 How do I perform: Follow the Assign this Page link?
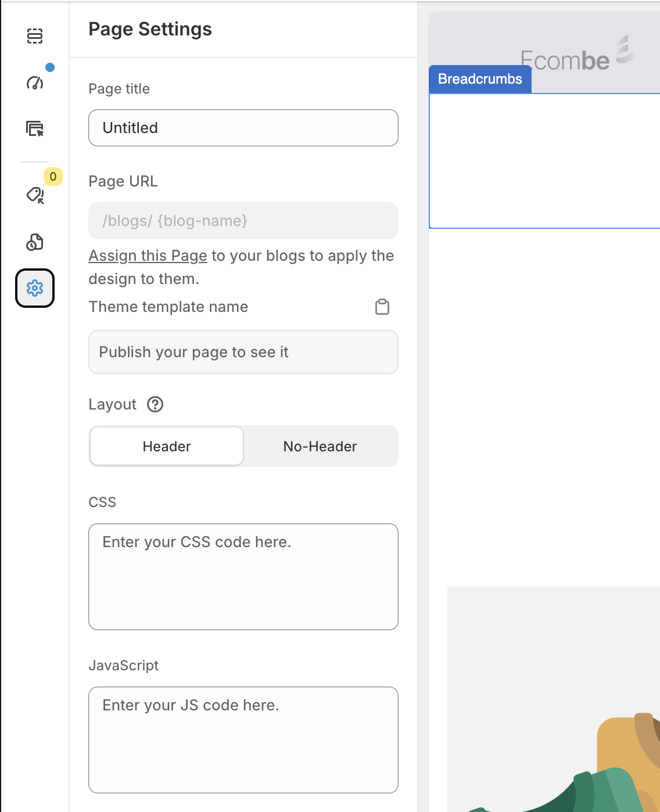(148, 256)
